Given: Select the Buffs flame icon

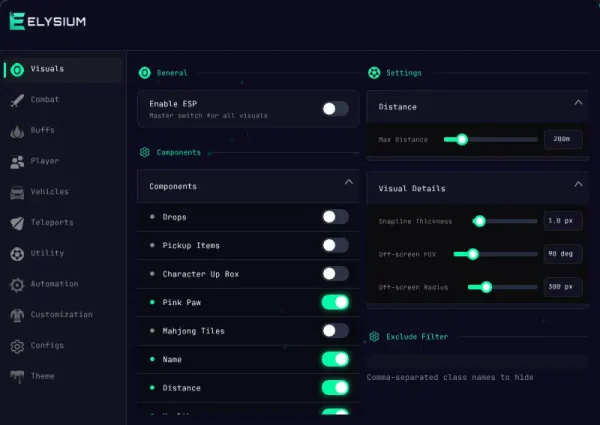Looking at the screenshot, I should click(x=17, y=131).
